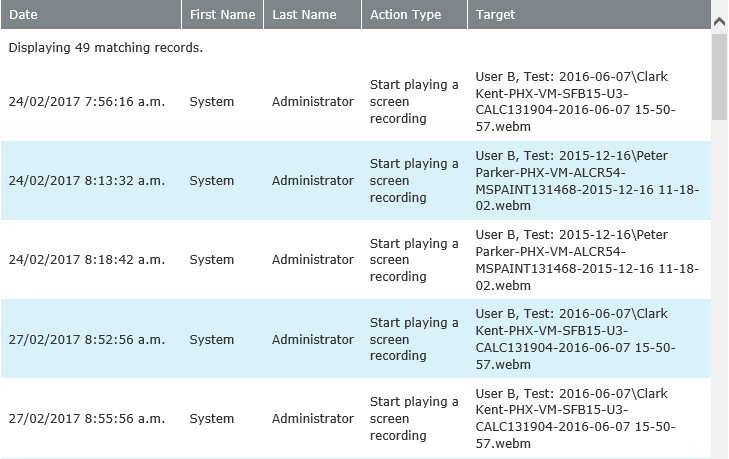
Task: Click the Action Type column header
Action: coord(405,15)
